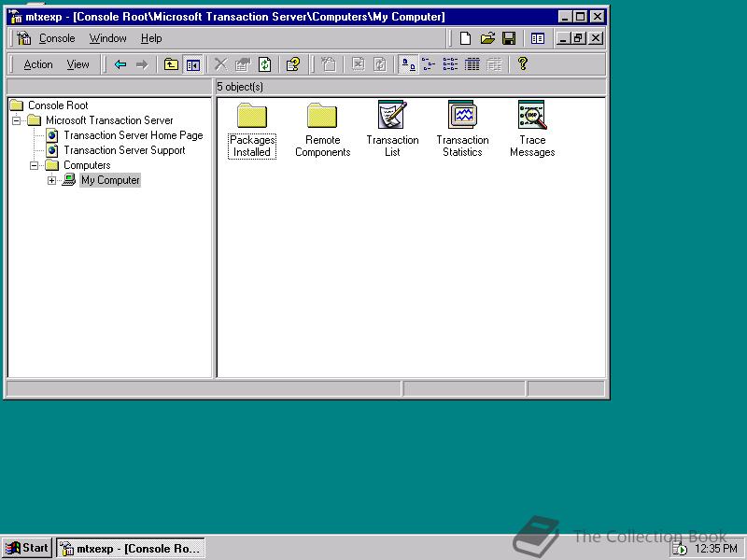
Task: Switch to List view
Action: [x=450, y=64]
